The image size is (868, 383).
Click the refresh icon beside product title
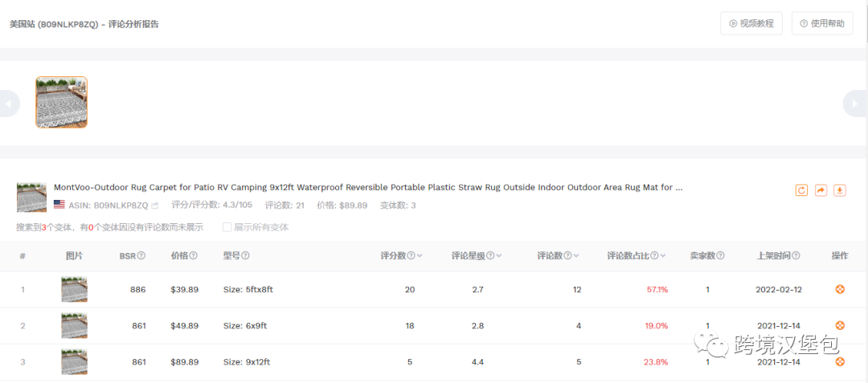(x=801, y=190)
